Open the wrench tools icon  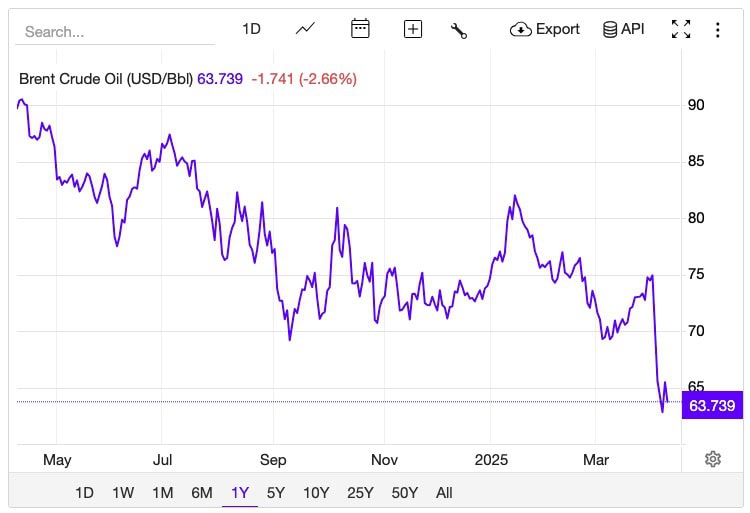click(x=459, y=29)
